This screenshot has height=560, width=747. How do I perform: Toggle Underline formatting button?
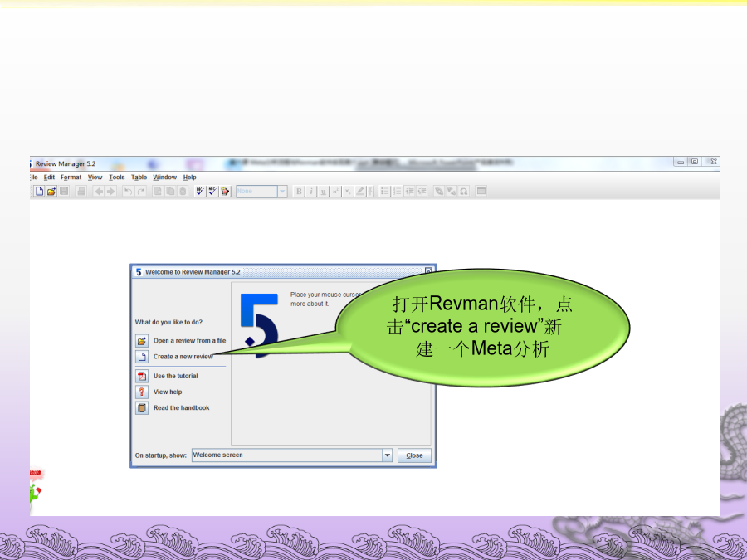(x=324, y=192)
